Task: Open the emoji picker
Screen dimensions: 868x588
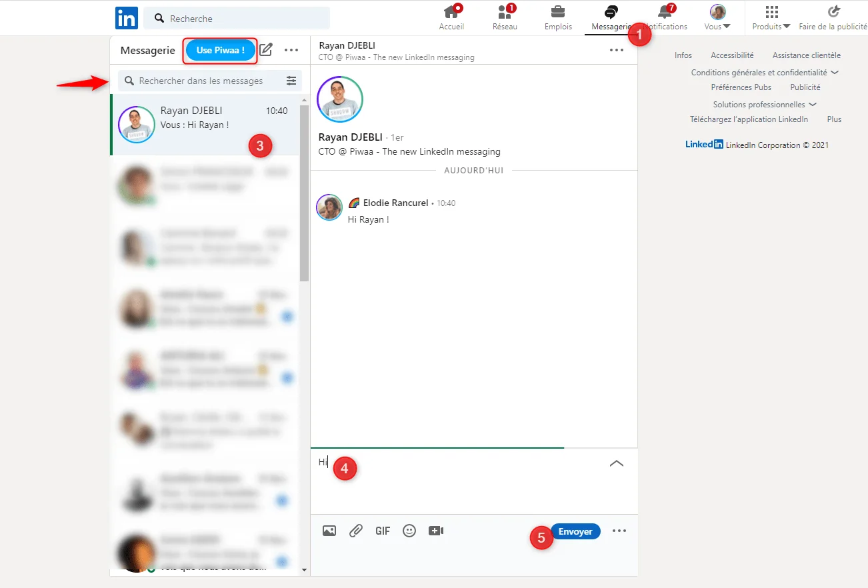Action: 409,531
